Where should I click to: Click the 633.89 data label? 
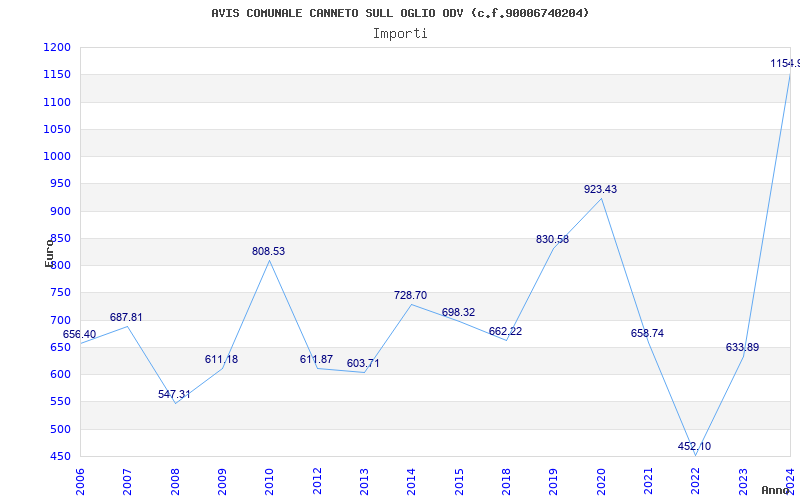pos(742,347)
